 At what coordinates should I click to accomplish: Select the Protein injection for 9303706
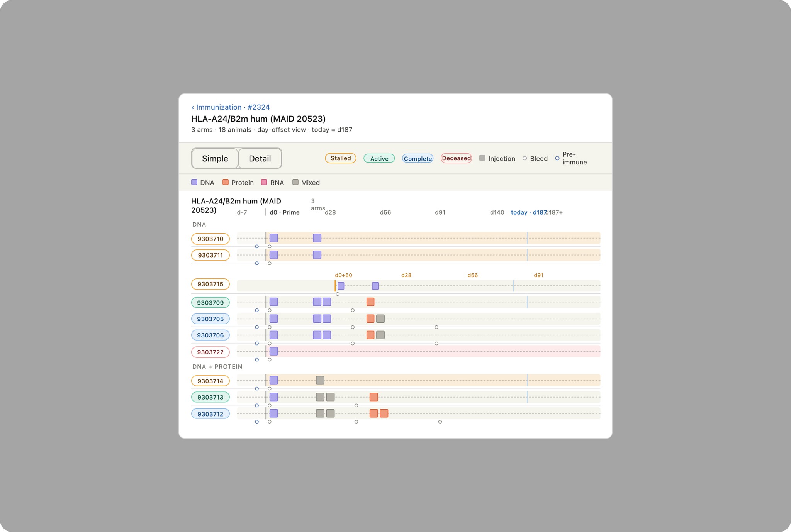(x=370, y=335)
